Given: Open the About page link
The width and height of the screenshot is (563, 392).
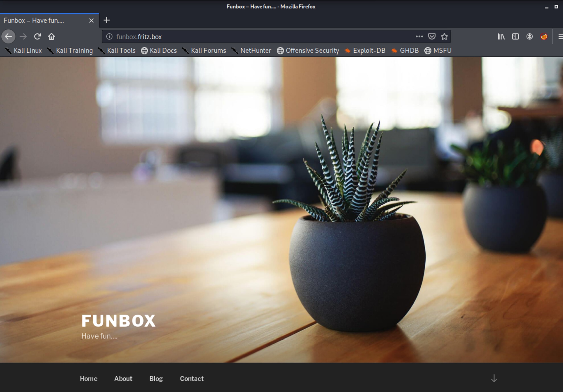Looking at the screenshot, I should point(123,379).
